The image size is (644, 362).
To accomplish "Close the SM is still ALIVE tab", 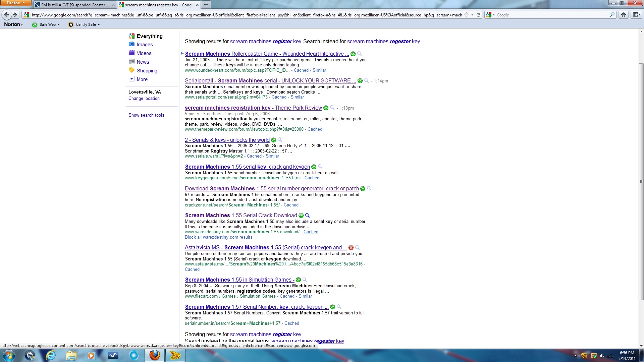I will [113, 5].
